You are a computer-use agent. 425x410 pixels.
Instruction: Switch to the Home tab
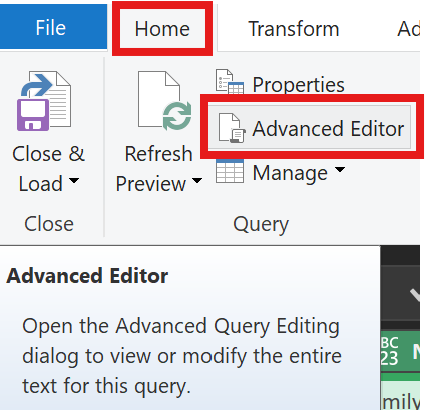(162, 29)
